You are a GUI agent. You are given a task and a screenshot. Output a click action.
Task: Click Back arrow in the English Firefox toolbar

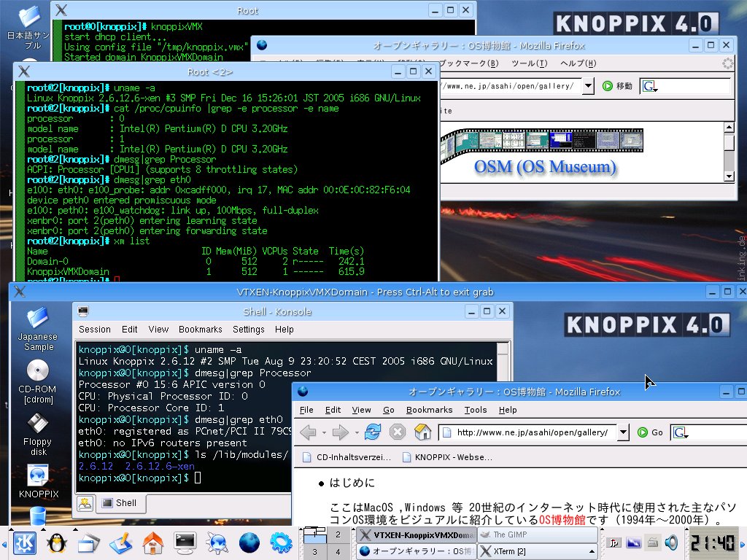pyautogui.click(x=308, y=432)
